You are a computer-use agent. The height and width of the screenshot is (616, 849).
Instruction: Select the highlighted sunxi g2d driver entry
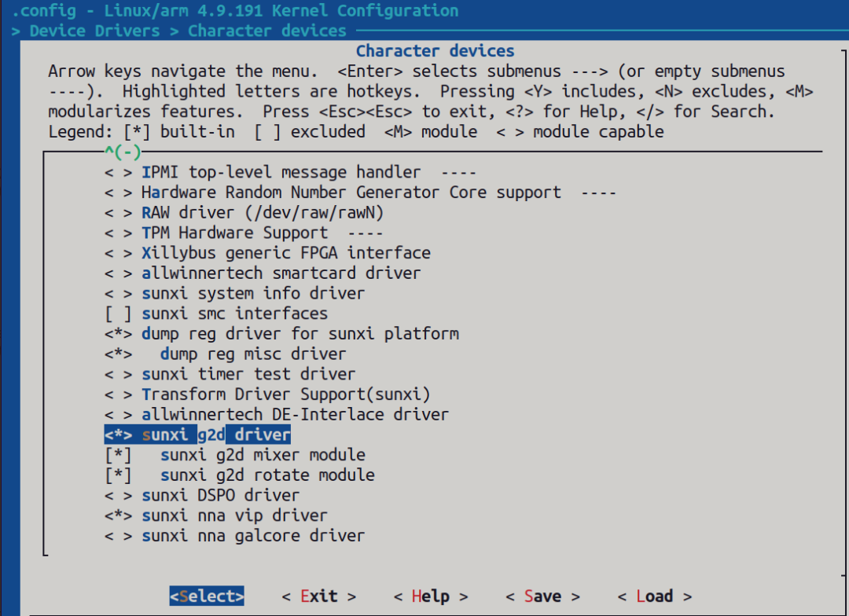(197, 434)
